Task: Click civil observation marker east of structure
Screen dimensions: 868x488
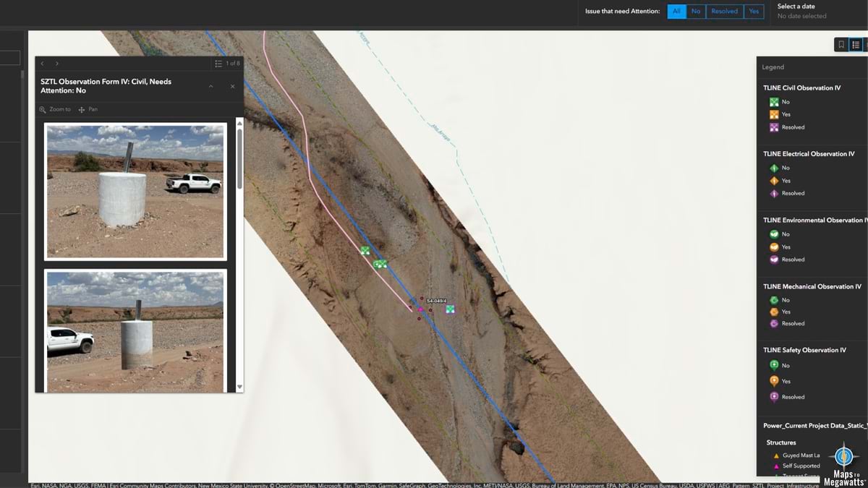Action: pos(450,309)
